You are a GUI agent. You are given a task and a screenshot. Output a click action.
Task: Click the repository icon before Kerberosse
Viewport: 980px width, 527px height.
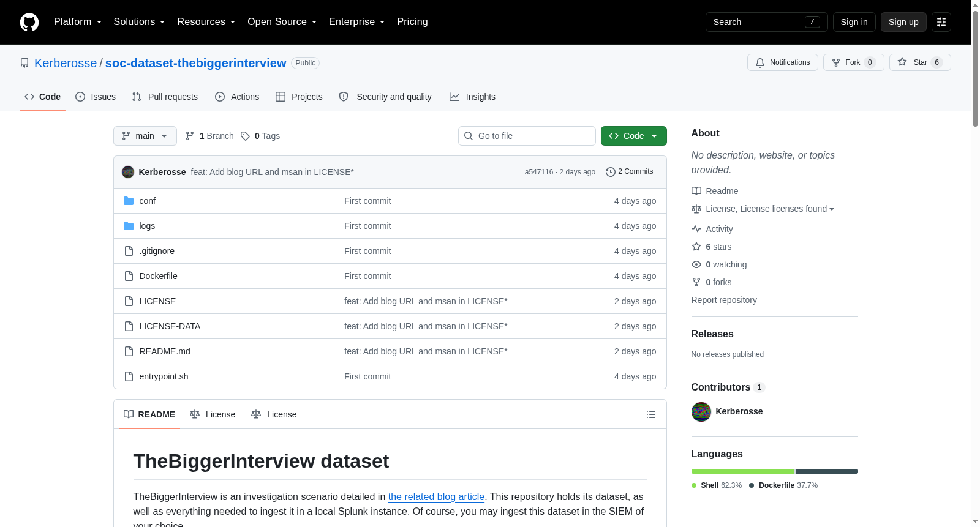coord(24,63)
